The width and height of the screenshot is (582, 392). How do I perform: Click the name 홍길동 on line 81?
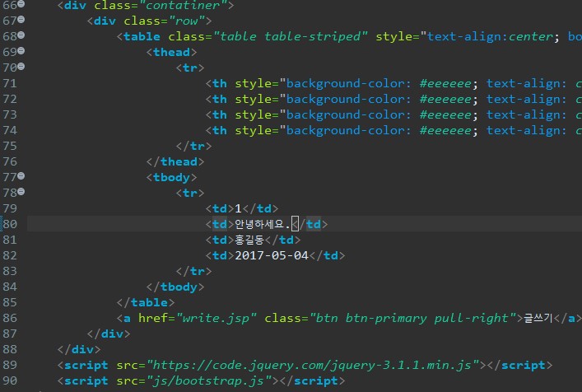(249, 240)
